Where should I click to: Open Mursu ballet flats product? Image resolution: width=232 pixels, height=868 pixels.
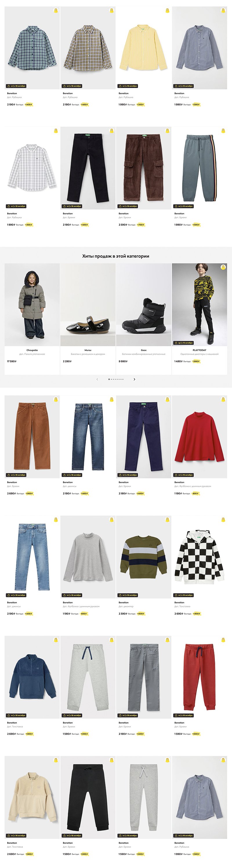coord(88,304)
